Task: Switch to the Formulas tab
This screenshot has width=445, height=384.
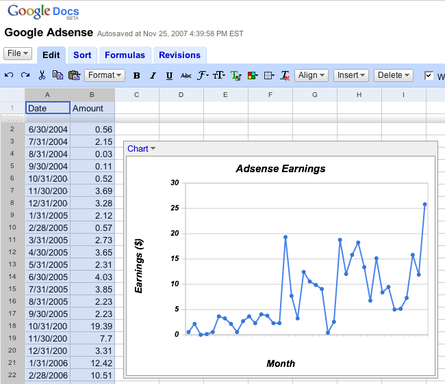Action: pos(125,55)
